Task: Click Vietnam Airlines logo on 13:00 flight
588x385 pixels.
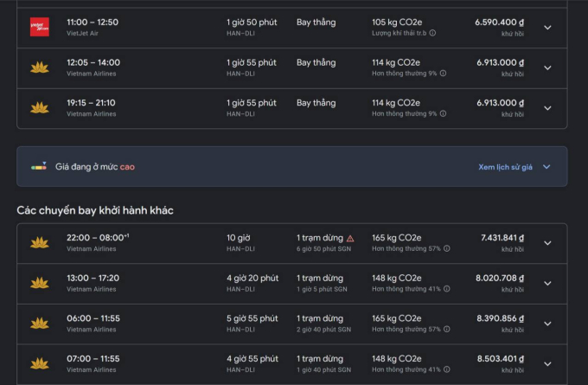Action: coord(39,283)
